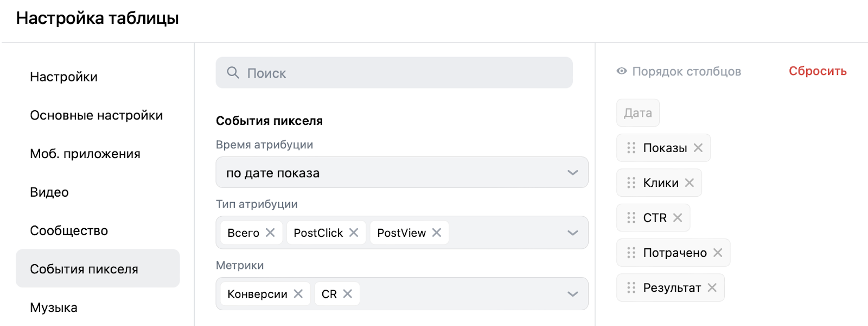
Task: Click the drag handle of Результат column
Action: [x=631, y=287]
